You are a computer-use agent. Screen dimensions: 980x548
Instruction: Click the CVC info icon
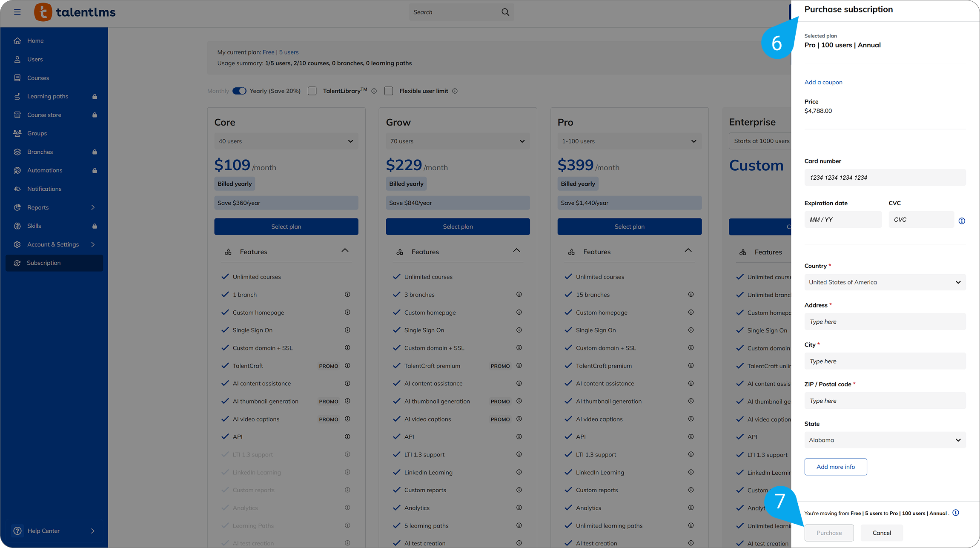click(x=962, y=221)
